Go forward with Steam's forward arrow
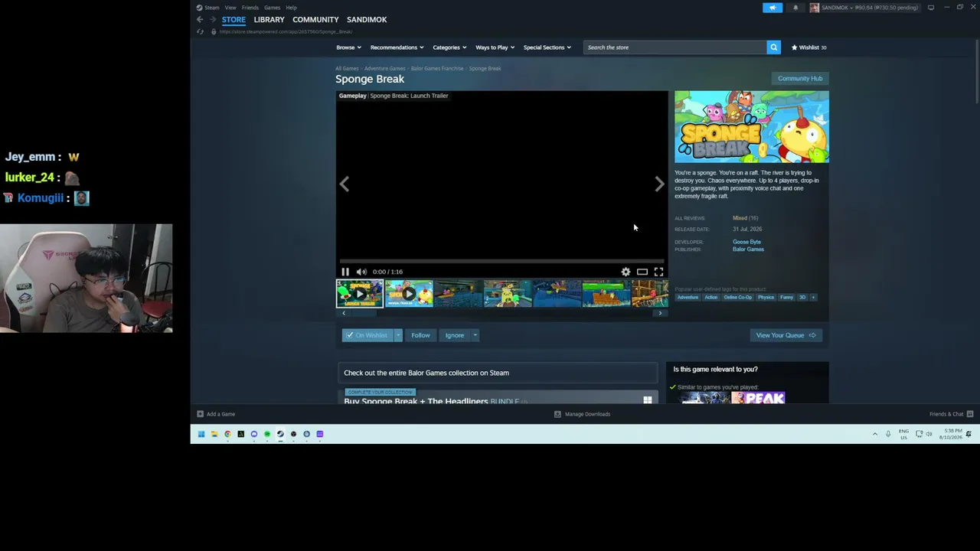This screenshot has height=551, width=980. [212, 20]
